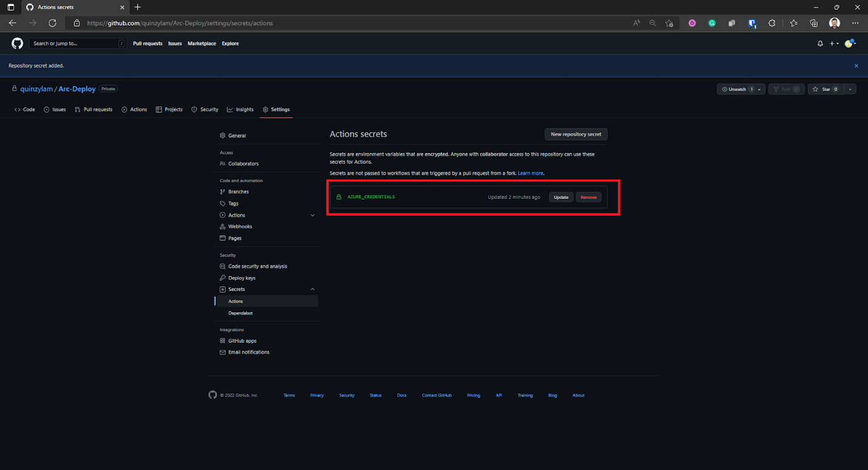Open the Contact GitHub footer link
This screenshot has height=470, width=868.
pyautogui.click(x=437, y=395)
